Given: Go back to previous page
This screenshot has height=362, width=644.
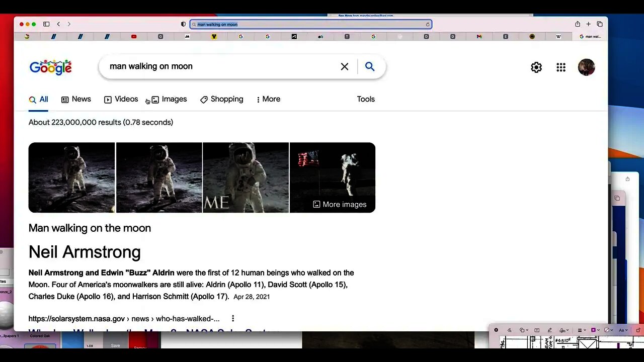Looking at the screenshot, I should tap(58, 24).
